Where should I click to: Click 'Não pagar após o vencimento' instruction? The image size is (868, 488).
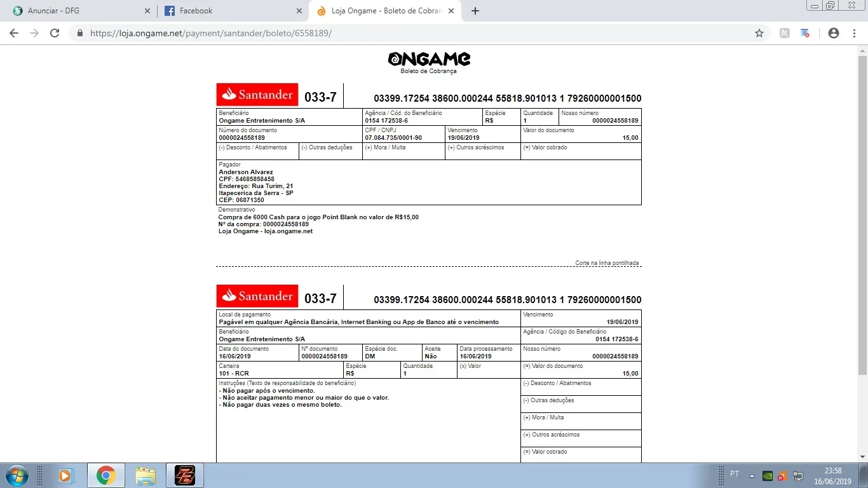click(x=267, y=391)
